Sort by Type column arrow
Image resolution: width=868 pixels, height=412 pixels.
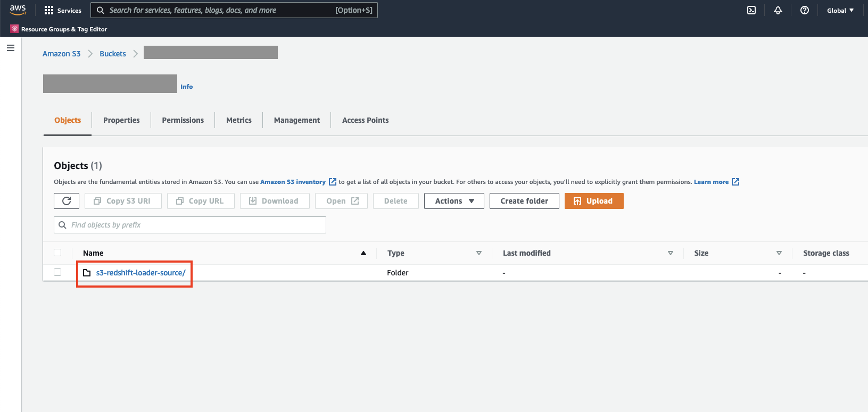point(479,253)
